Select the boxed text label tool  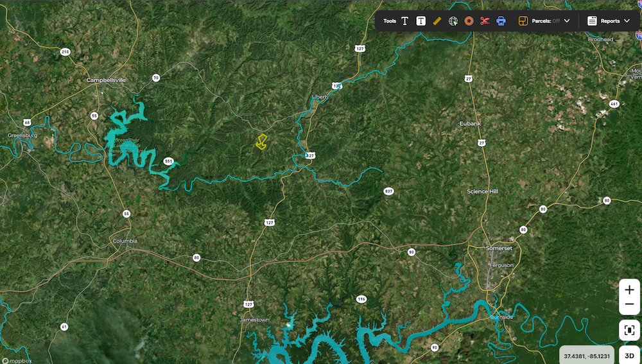click(x=421, y=21)
